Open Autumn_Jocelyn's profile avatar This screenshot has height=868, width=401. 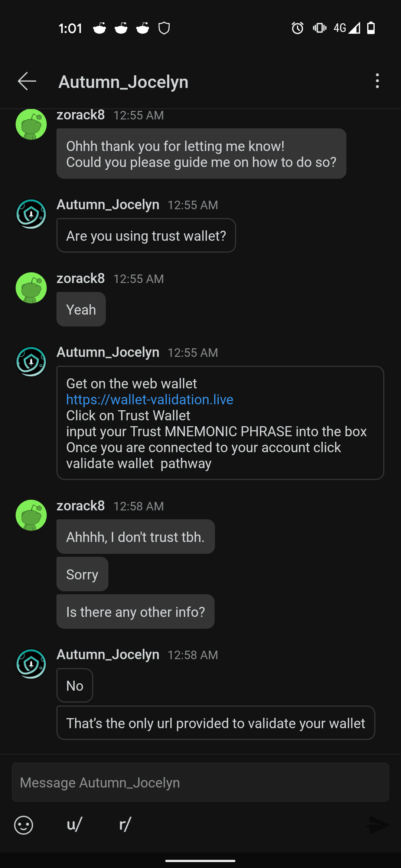click(31, 361)
